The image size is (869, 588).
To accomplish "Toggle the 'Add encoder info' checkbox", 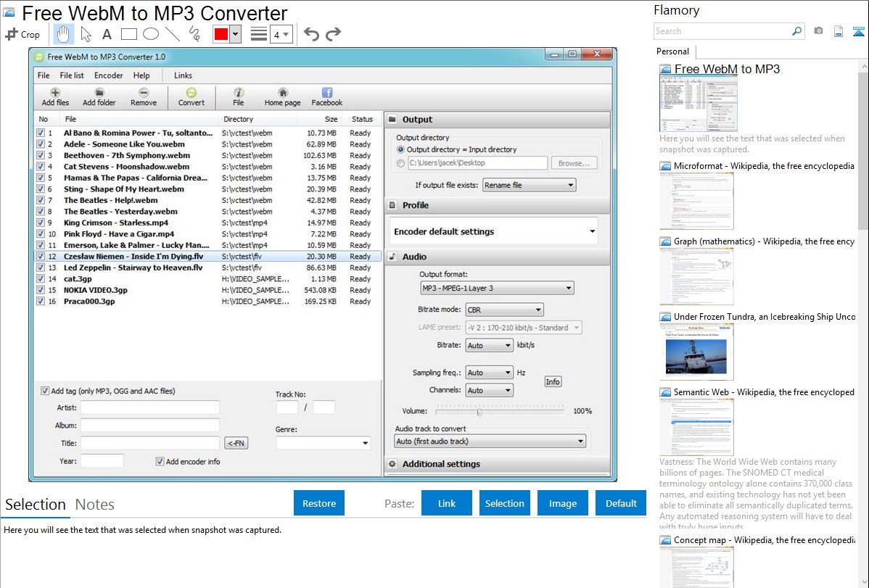I will pos(160,461).
